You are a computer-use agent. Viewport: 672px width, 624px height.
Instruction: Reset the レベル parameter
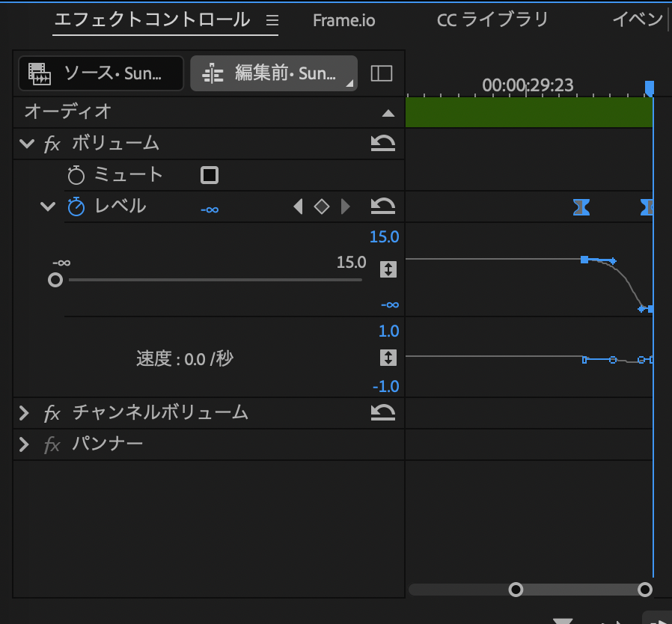pos(383,207)
